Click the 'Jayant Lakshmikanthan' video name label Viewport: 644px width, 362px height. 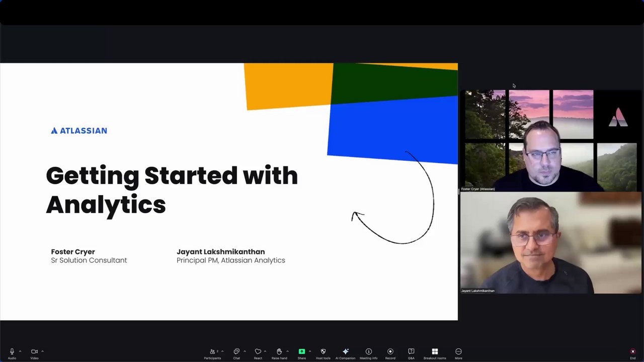pyautogui.click(x=478, y=291)
